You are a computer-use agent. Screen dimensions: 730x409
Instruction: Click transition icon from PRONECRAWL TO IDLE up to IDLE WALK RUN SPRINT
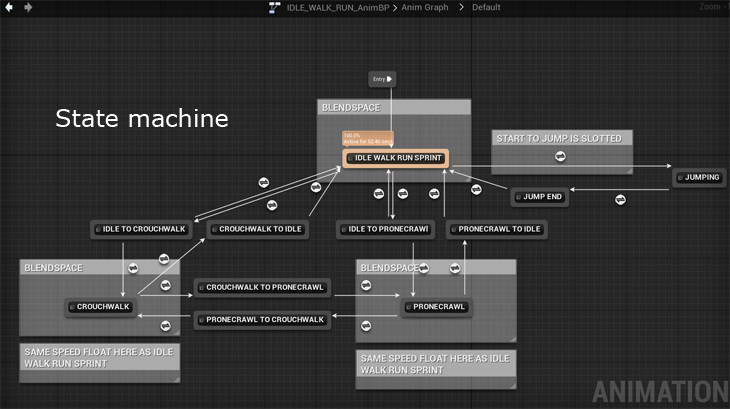434,193
